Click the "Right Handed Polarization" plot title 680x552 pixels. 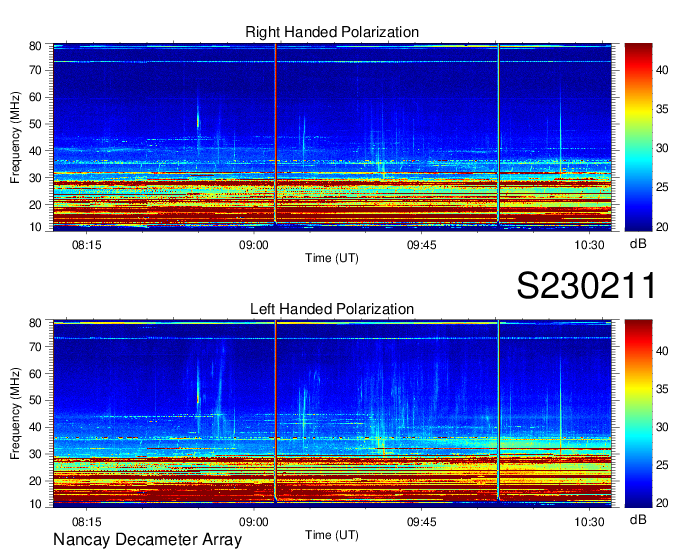point(332,32)
